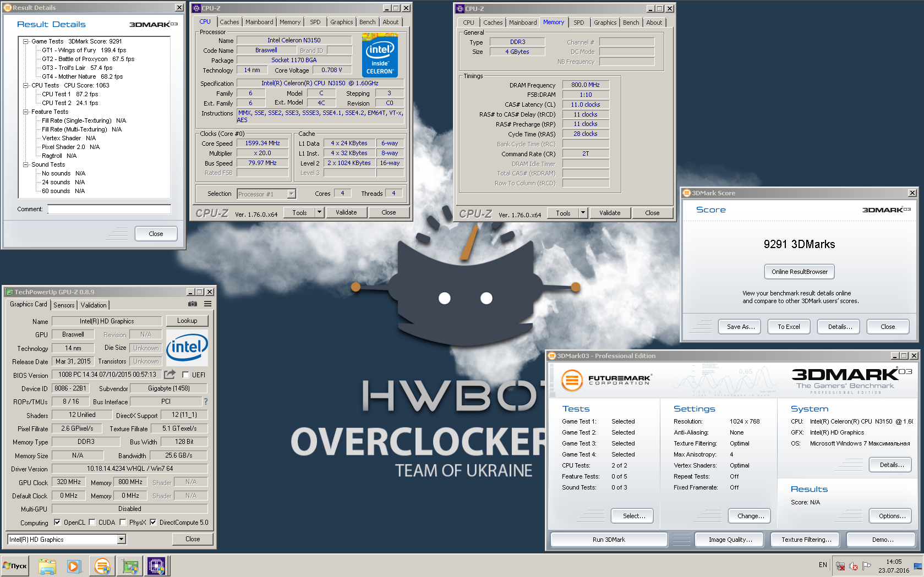The width and height of the screenshot is (924, 577).
Task: Click the Bus Interface question mark icon
Action: [x=206, y=402]
